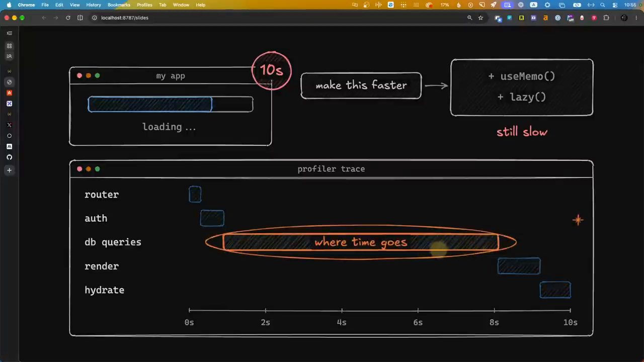
Task: Click the '10s' circled badge
Action: (x=272, y=70)
